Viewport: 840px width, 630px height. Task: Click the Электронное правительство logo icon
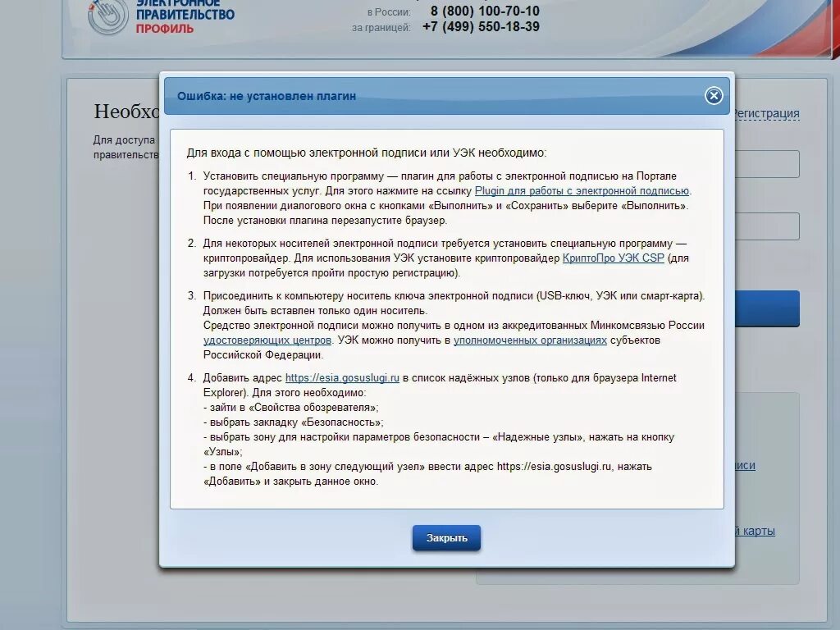[x=107, y=16]
